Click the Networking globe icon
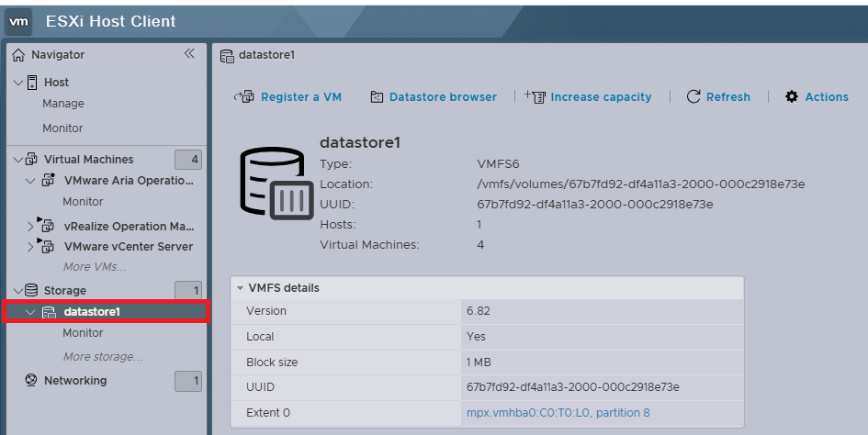Image resolution: width=868 pixels, height=435 pixels. tap(31, 380)
